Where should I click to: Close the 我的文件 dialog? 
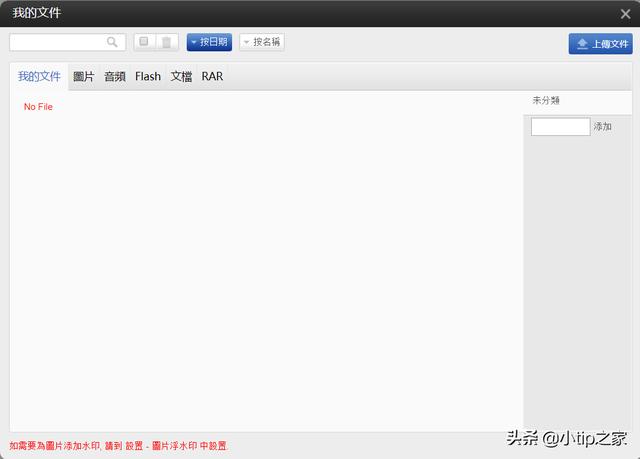pos(625,14)
